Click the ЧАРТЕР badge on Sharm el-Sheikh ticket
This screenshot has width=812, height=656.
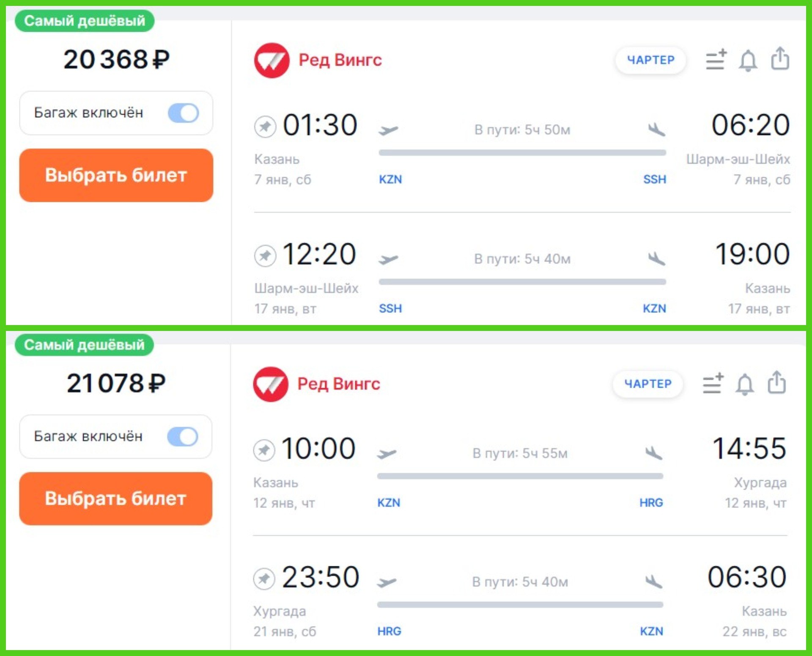click(650, 60)
